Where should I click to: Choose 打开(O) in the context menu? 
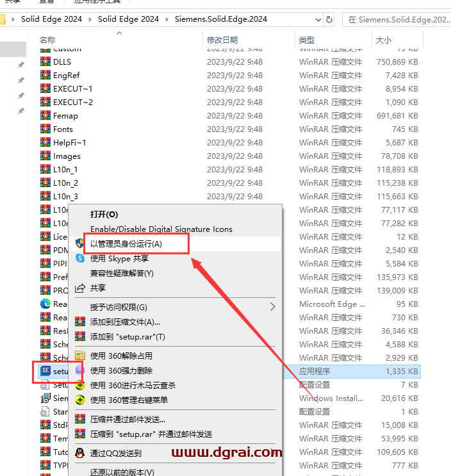pyautogui.click(x=104, y=215)
